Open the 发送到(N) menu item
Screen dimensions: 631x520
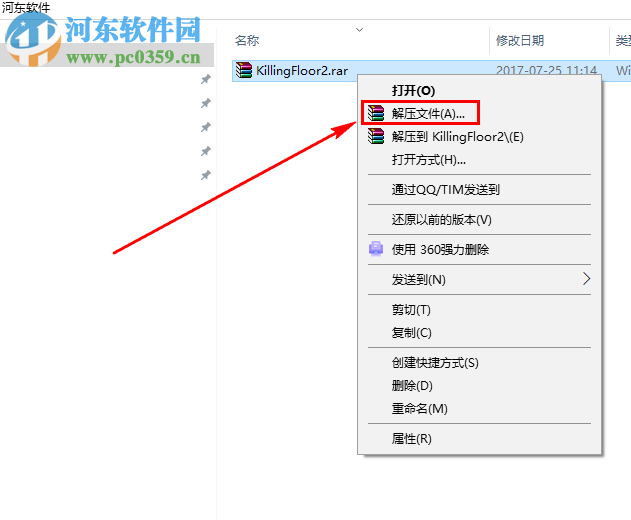[x=419, y=279]
